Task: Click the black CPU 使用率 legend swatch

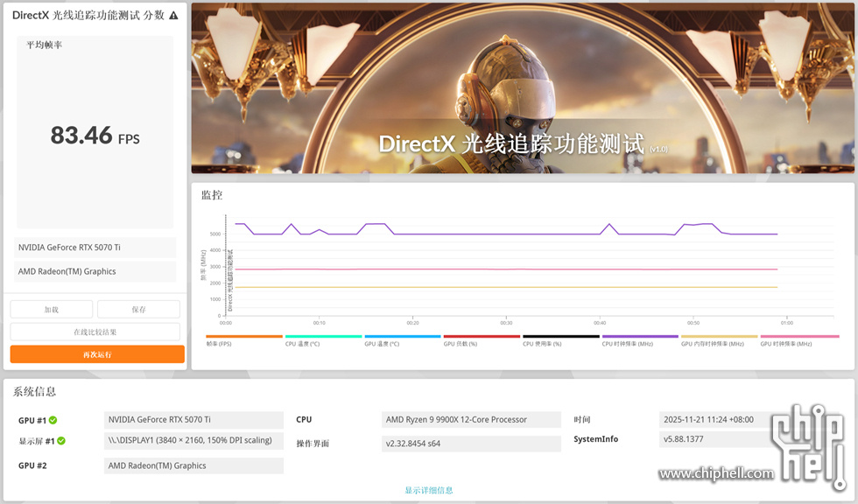Action: coord(560,337)
